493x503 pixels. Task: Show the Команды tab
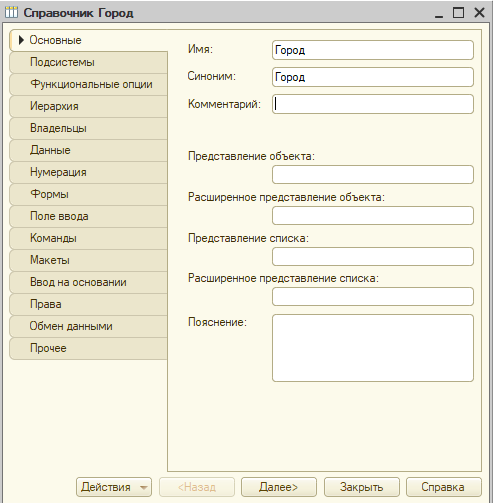[x=88, y=238]
